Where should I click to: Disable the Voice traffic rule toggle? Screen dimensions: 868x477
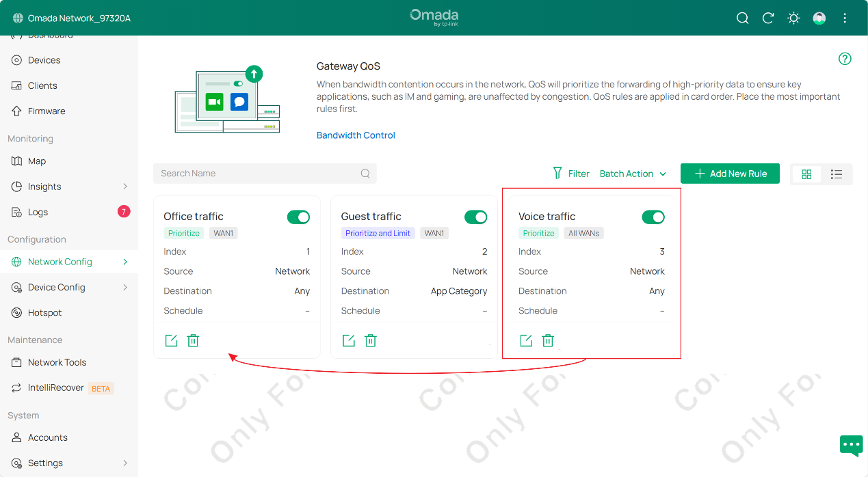click(x=653, y=217)
